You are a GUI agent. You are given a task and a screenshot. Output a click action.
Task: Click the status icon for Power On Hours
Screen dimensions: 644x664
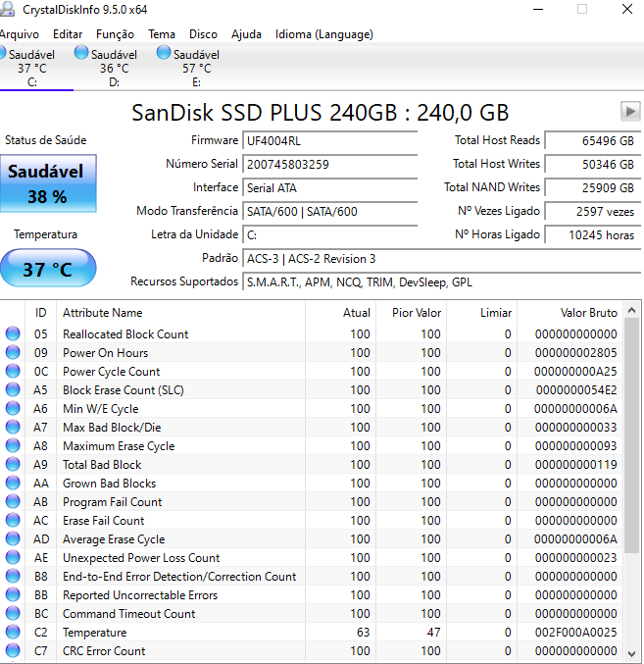(13, 352)
